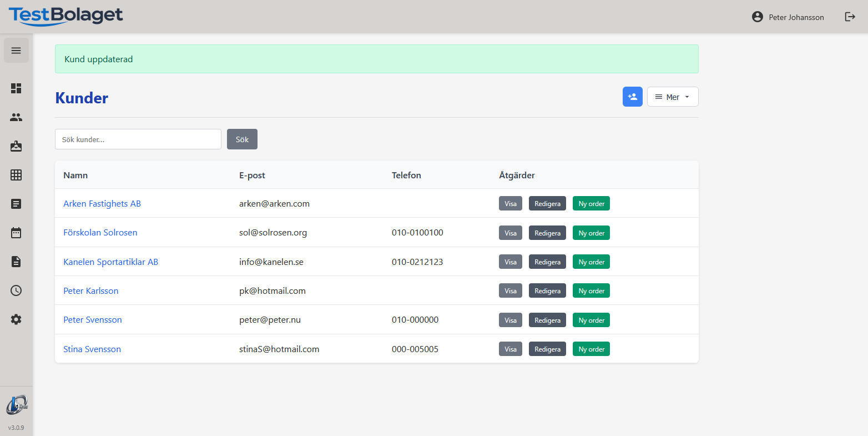Click the TestBolaget logo
868x436 pixels.
(x=65, y=16)
